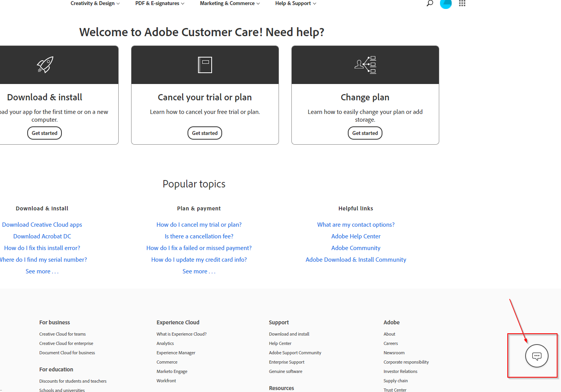
Task: Open the Help Center footer link
Action: coord(280,343)
